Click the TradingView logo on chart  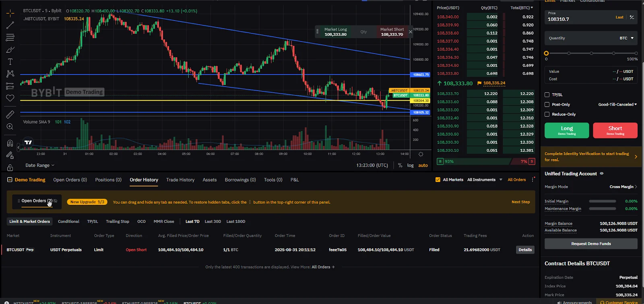(28, 142)
